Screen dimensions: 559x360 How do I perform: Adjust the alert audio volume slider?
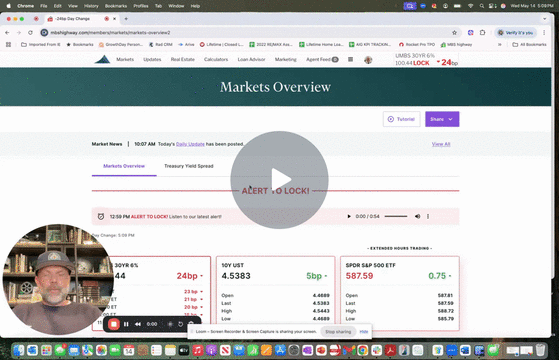pos(396,216)
